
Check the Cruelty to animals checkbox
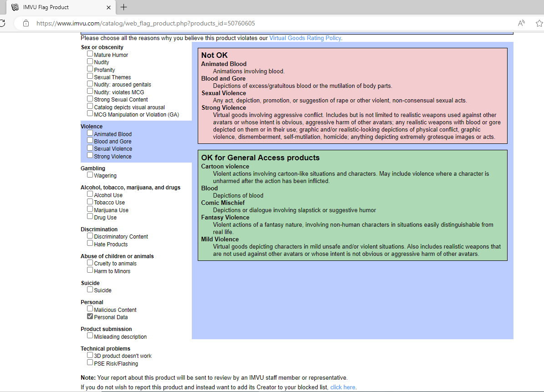point(90,262)
